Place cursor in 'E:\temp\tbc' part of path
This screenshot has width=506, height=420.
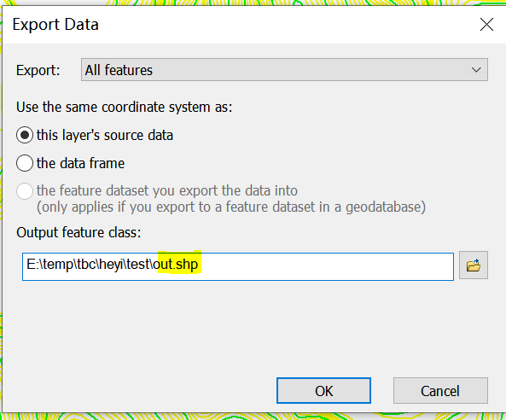pos(61,264)
